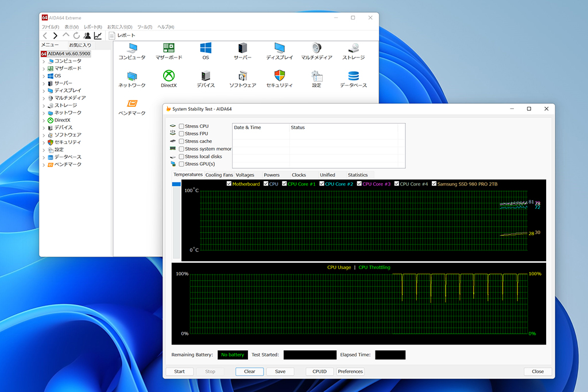Expand the ベンチマーク tree node arrow
Screen dimensions: 588x392
tap(44, 165)
